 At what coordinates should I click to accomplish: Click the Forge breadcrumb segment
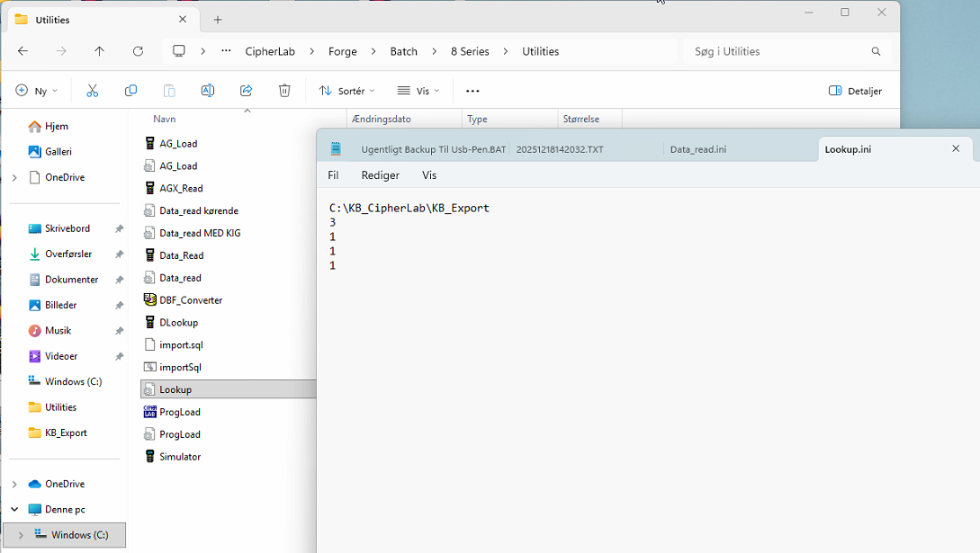click(342, 51)
